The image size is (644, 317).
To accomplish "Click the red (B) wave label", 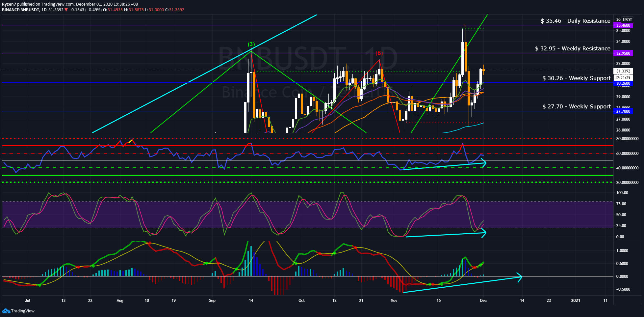I will [x=379, y=53].
